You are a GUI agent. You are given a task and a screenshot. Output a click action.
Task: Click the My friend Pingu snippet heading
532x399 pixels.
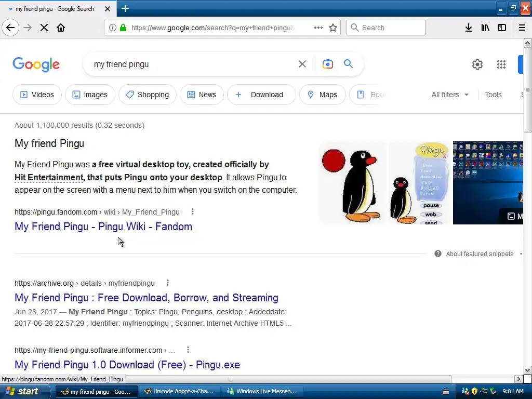point(49,143)
